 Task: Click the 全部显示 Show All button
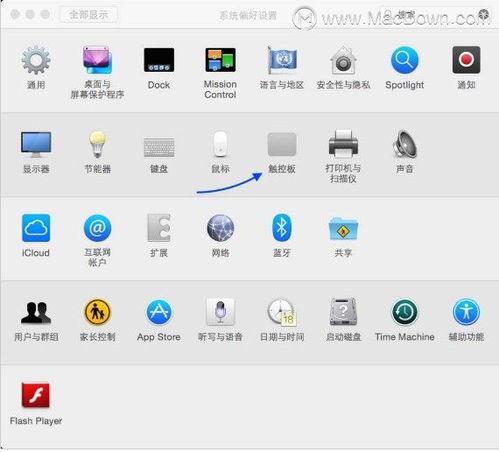tap(88, 15)
